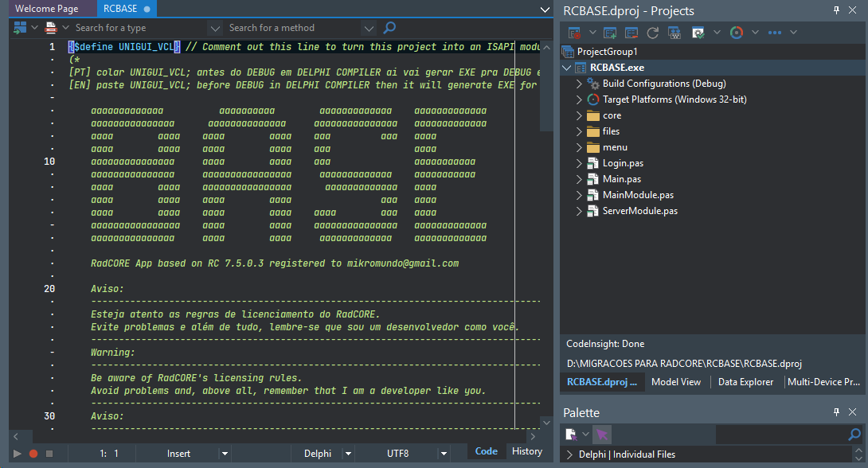868x468 pixels.
Task: Switch to the Welcome Page tab
Action: [x=47, y=9]
